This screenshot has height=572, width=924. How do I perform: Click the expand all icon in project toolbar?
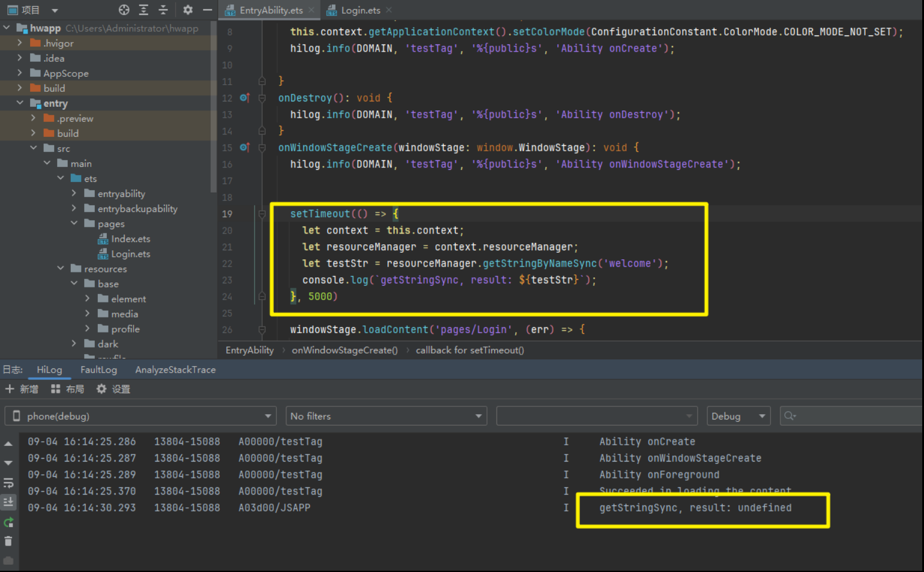pos(143,10)
